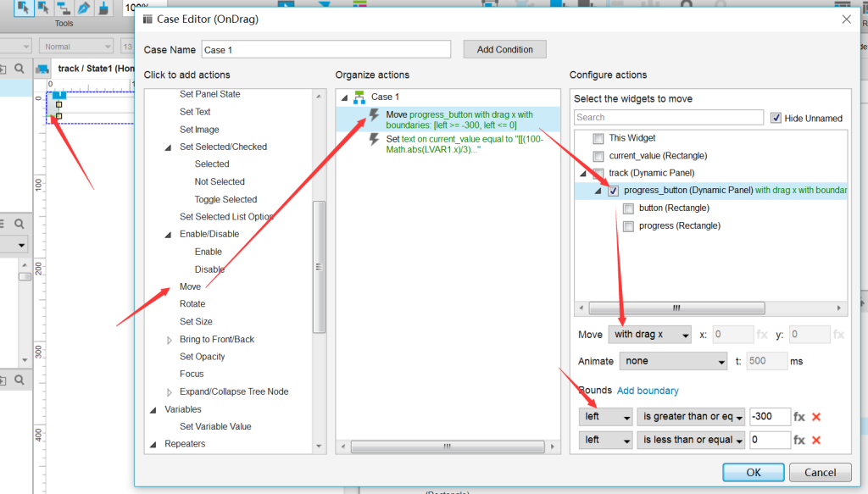
Task: Toggle Hide Unnamed checkbox
Action: point(776,118)
